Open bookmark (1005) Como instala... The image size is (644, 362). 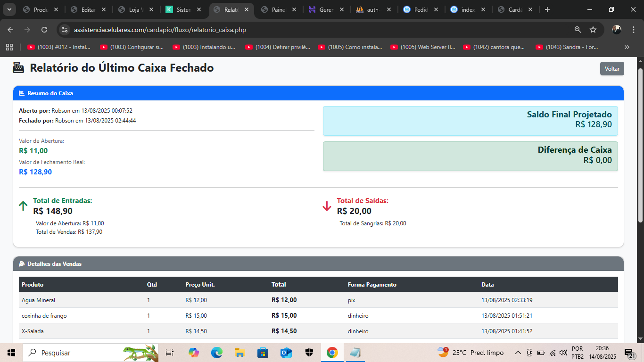(350, 47)
